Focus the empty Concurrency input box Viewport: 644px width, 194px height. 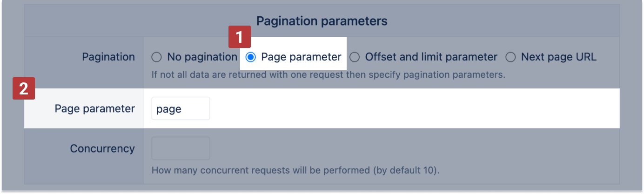click(x=181, y=148)
